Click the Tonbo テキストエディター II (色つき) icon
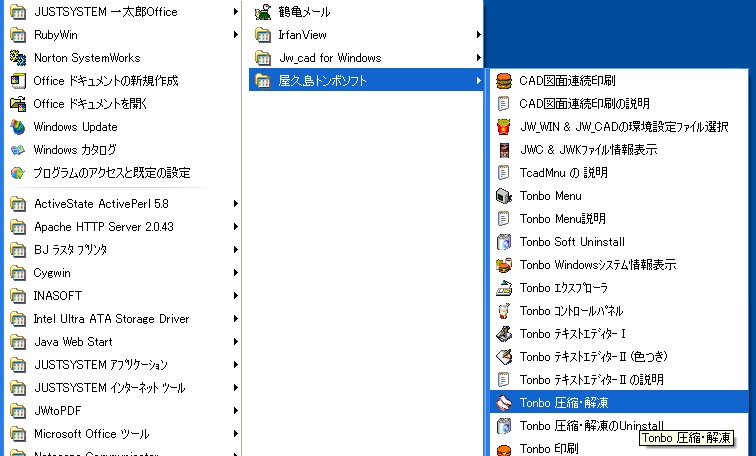The width and height of the screenshot is (756, 456). (503, 357)
